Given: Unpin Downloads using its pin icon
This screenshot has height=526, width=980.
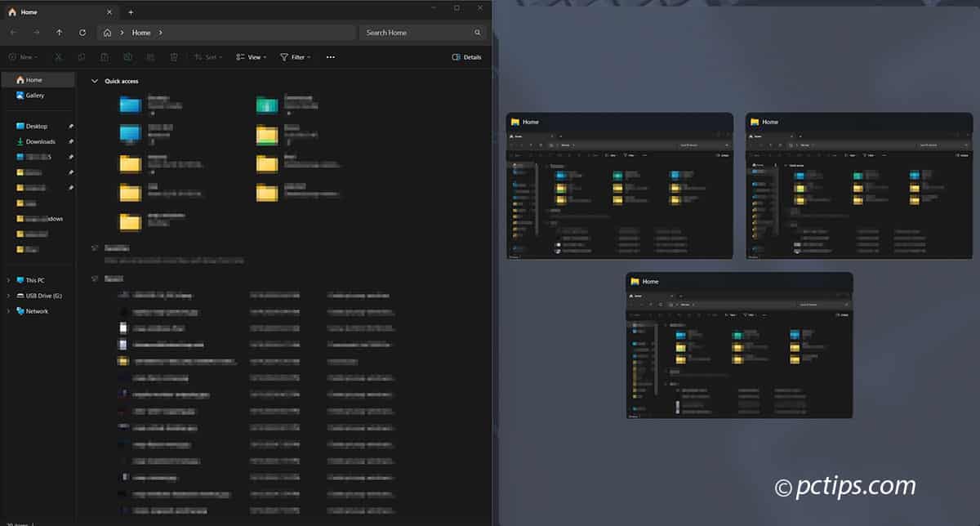Looking at the screenshot, I should 71,141.
